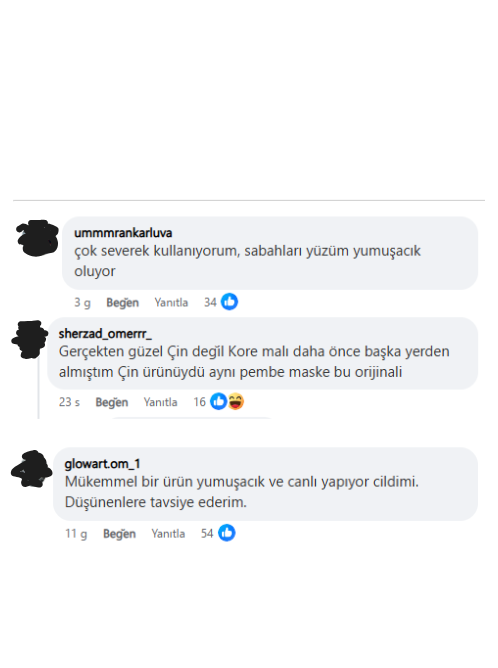Viewport: 498px width, 668px height.
Task: Click the 23 s timestamp on second comment
Action: [69, 402]
